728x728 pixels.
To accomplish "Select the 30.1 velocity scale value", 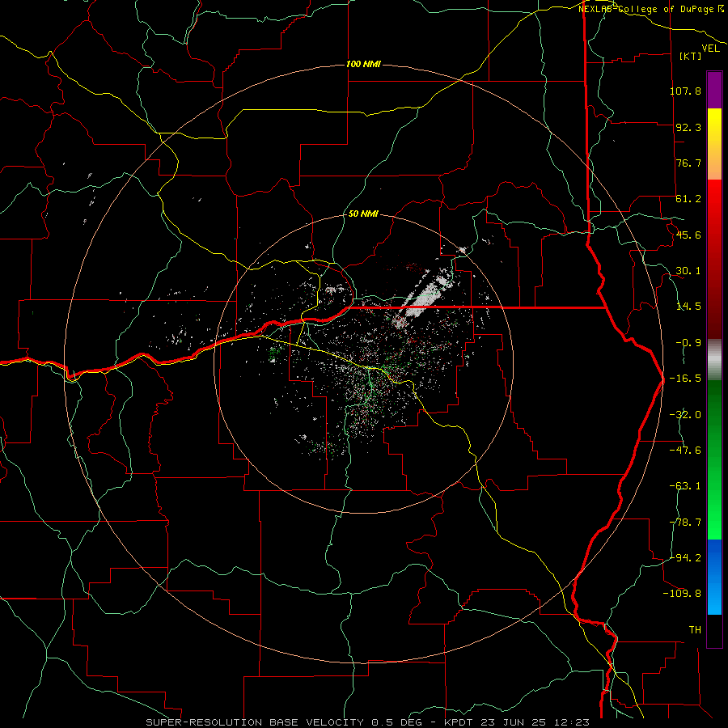I will tap(688, 271).
